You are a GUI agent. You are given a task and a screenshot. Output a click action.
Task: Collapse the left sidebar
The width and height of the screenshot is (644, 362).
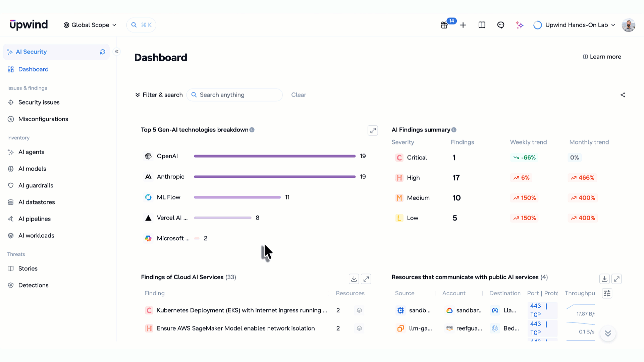pos(117,52)
